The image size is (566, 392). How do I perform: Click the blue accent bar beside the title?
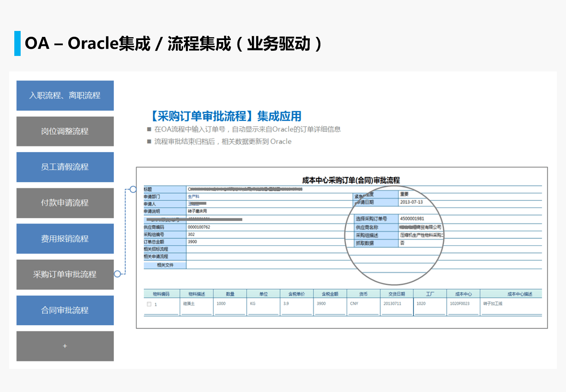coord(17,43)
